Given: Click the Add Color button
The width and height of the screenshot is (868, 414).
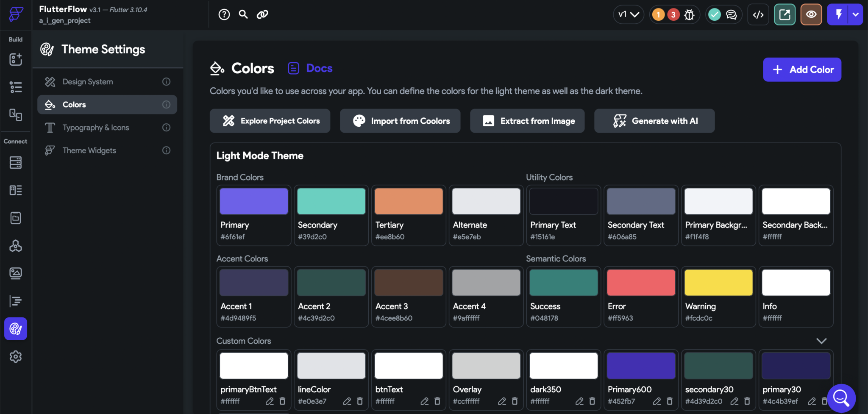Looking at the screenshot, I should (x=802, y=69).
